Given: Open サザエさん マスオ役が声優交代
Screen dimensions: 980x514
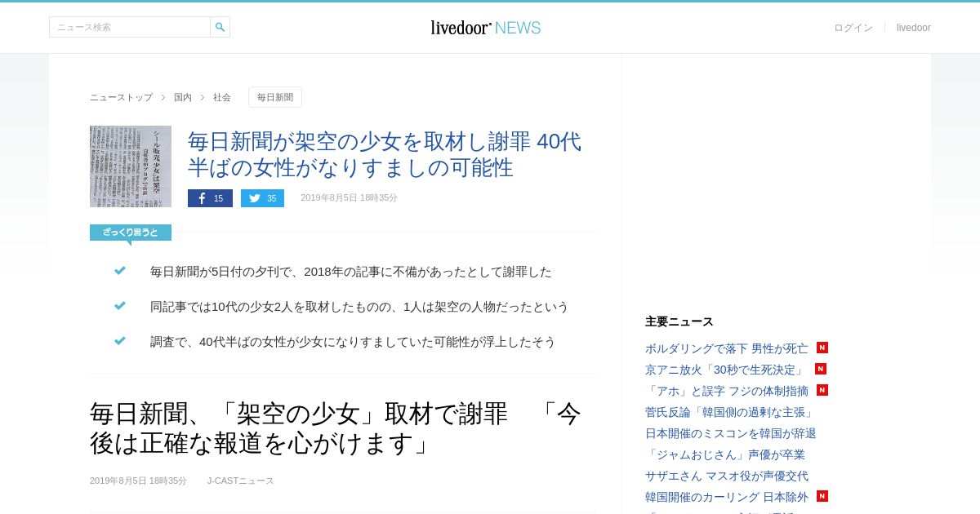Looking at the screenshot, I should pyautogui.click(x=727, y=476).
